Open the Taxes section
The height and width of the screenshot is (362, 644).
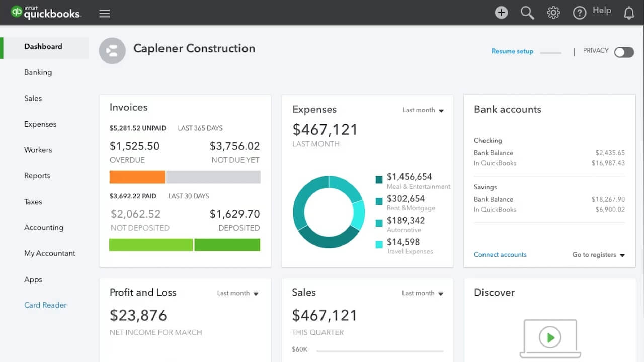tap(33, 202)
